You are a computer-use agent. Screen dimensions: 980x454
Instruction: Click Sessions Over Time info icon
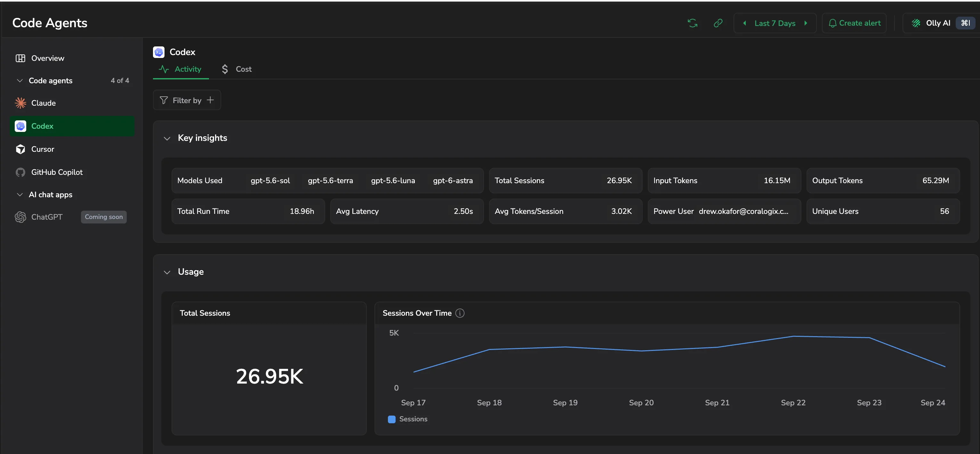tap(460, 313)
